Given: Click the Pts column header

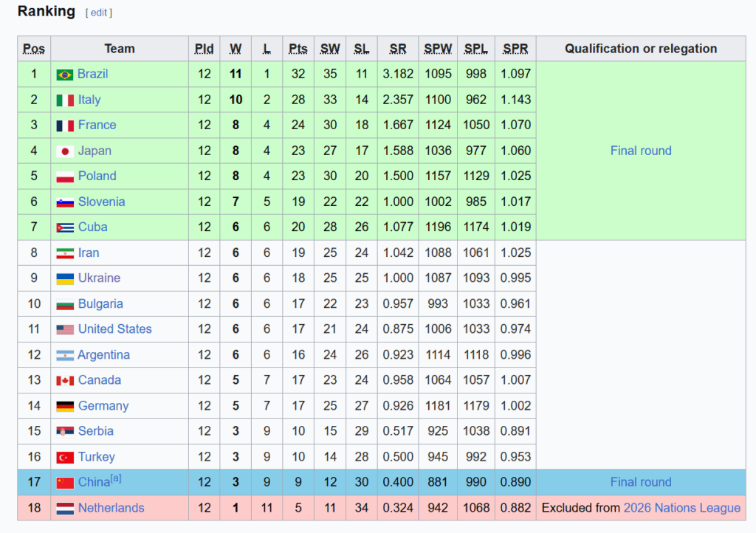Looking at the screenshot, I should [x=298, y=49].
